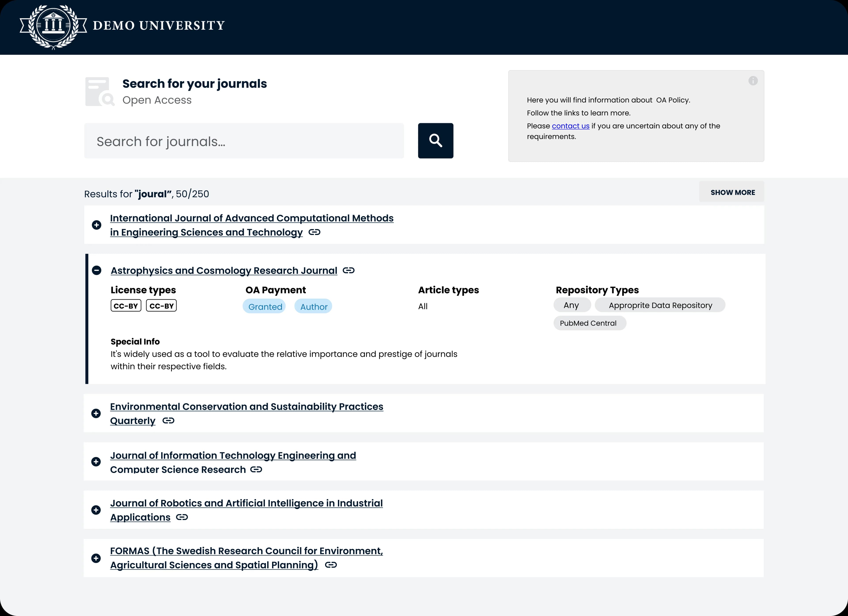Click the DEMO UNIVERSITY header title
Screen dimensions: 848x616
[x=159, y=25]
